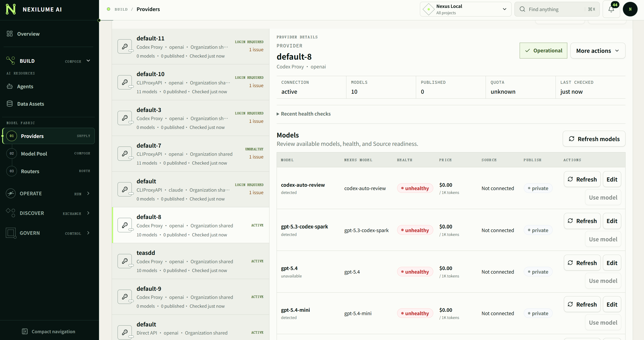Click the Build section nodes icon
644x340 pixels.
(x=11, y=61)
